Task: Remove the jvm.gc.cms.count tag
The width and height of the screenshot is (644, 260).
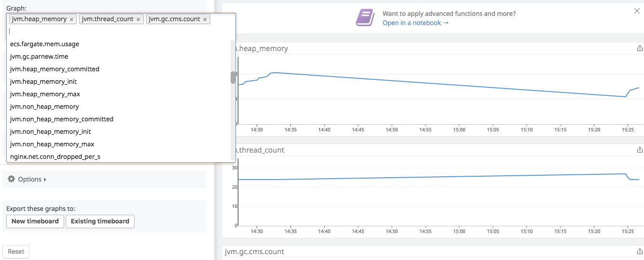Action: pyautogui.click(x=205, y=19)
